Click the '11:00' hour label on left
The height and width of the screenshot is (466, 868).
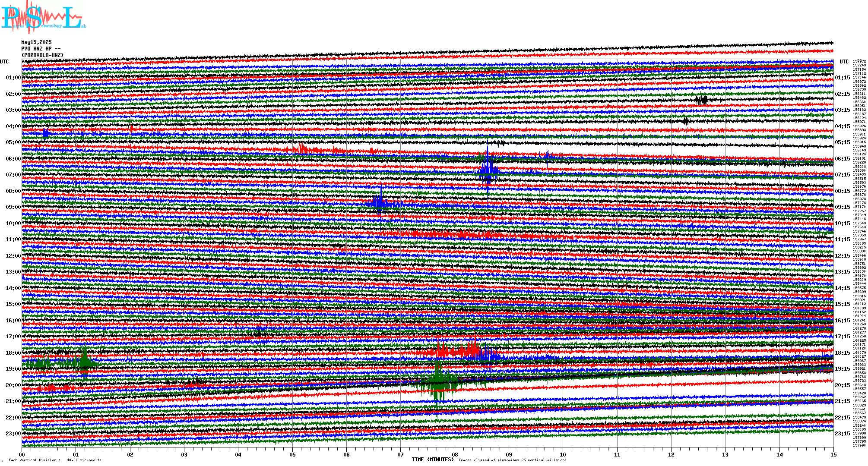(13, 239)
